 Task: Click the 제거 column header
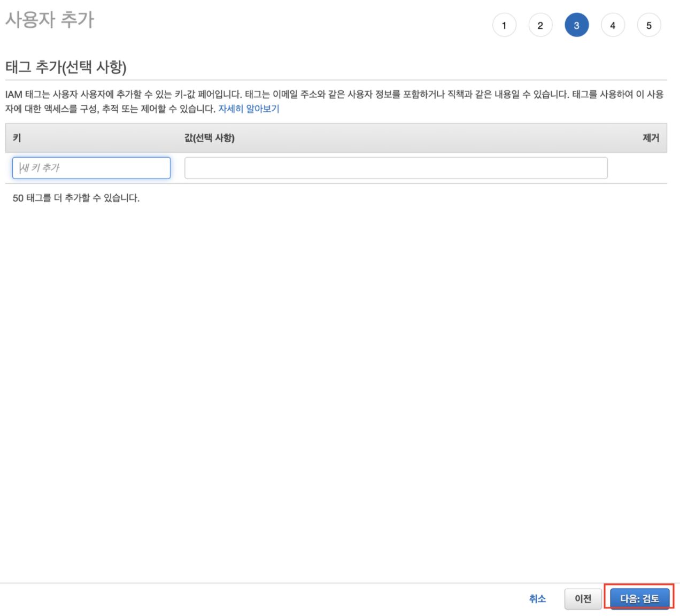point(651,138)
